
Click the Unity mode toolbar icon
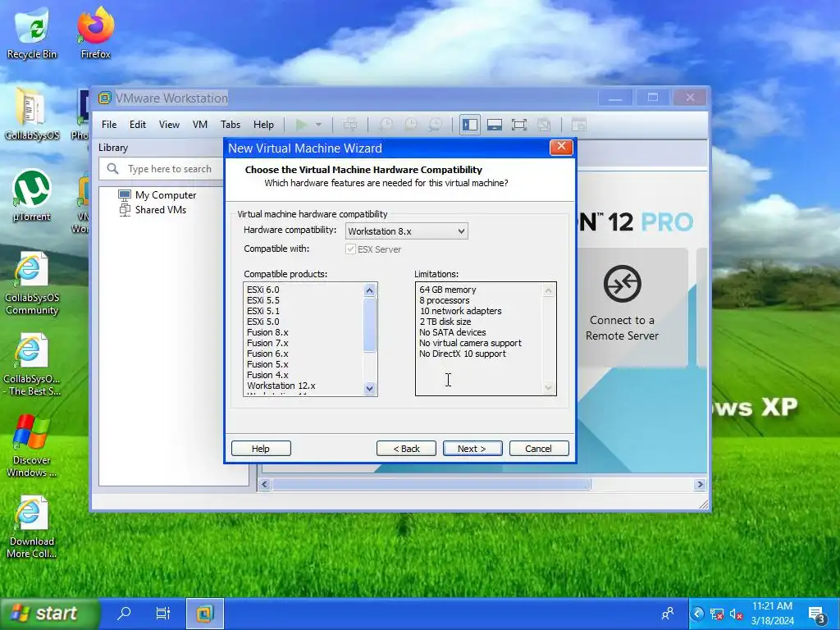[x=544, y=125]
